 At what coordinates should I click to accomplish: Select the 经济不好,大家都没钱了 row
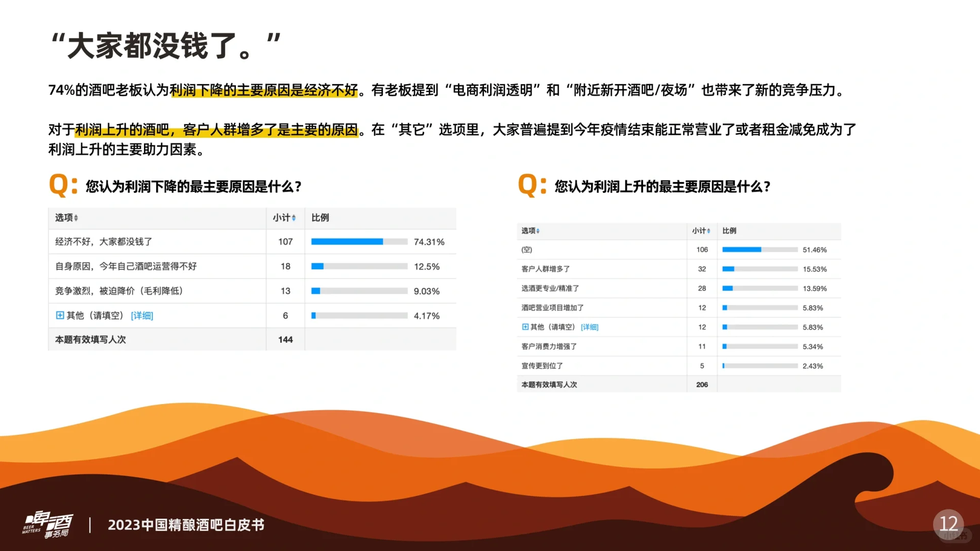click(104, 242)
